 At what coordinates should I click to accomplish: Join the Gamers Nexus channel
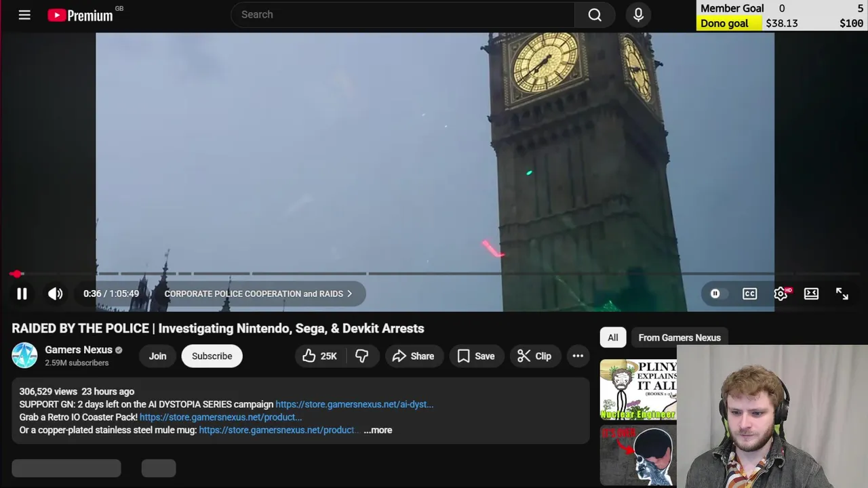click(x=157, y=356)
